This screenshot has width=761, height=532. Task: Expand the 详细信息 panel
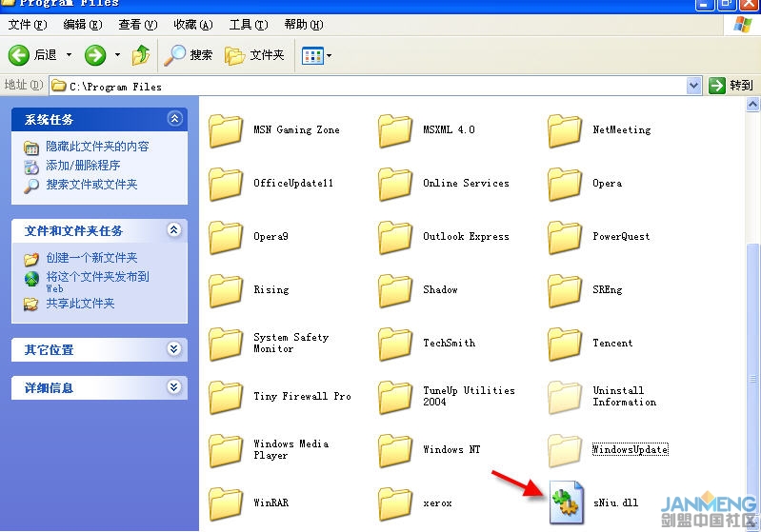(174, 387)
